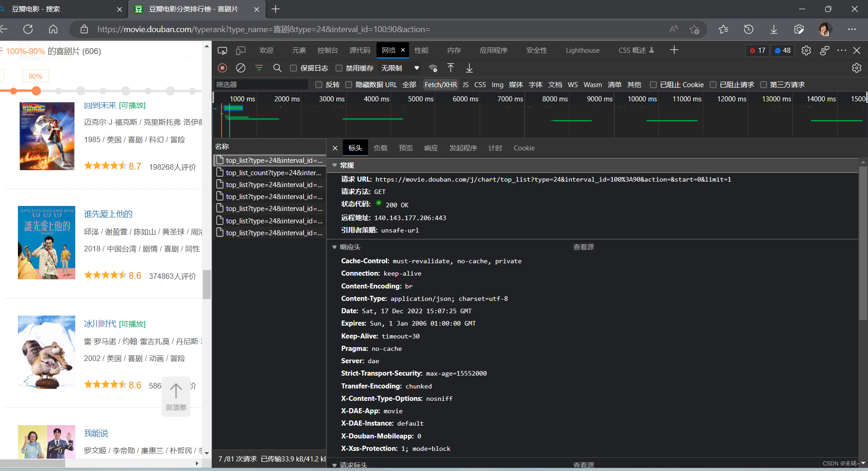Screen dimensions: 868x471
Task: Enable 禁用缓存 checkbox
Action: pos(339,68)
